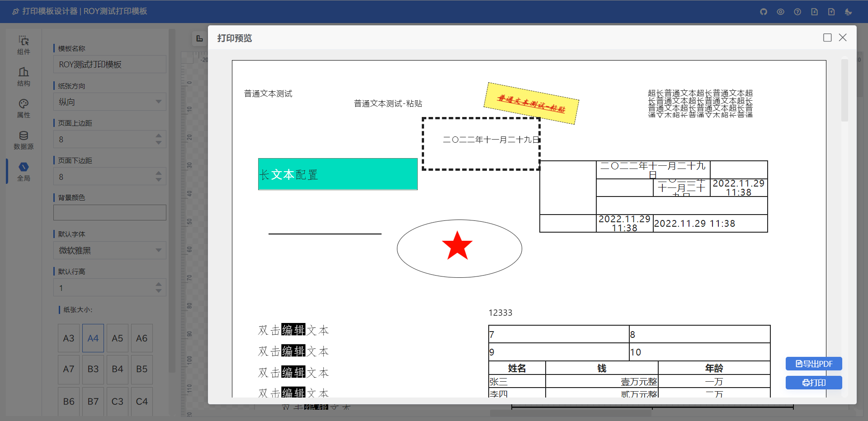Viewport: 868px width, 421px height.
Task: Select A5 paper size
Action: coord(118,338)
